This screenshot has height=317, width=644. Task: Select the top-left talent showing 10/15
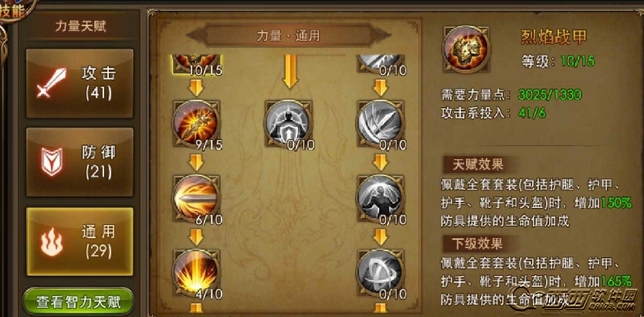tap(196, 63)
